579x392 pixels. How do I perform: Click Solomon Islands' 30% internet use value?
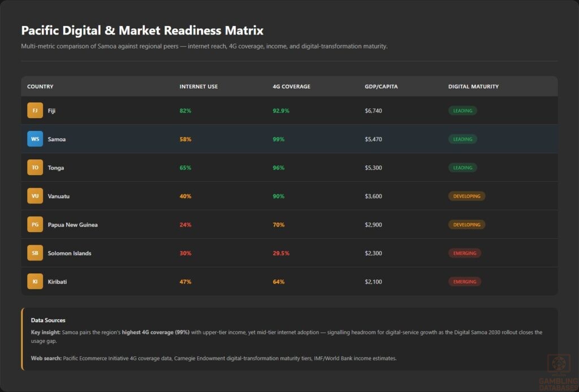point(185,253)
